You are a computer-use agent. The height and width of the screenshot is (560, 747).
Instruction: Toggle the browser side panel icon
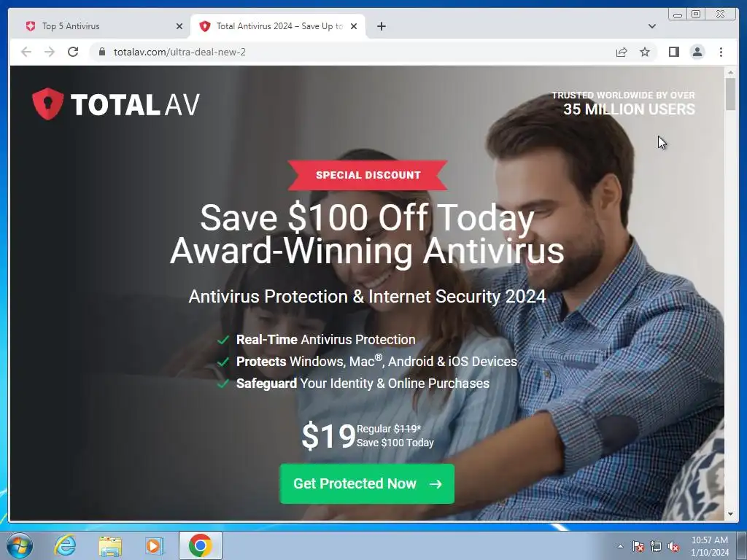coord(673,52)
